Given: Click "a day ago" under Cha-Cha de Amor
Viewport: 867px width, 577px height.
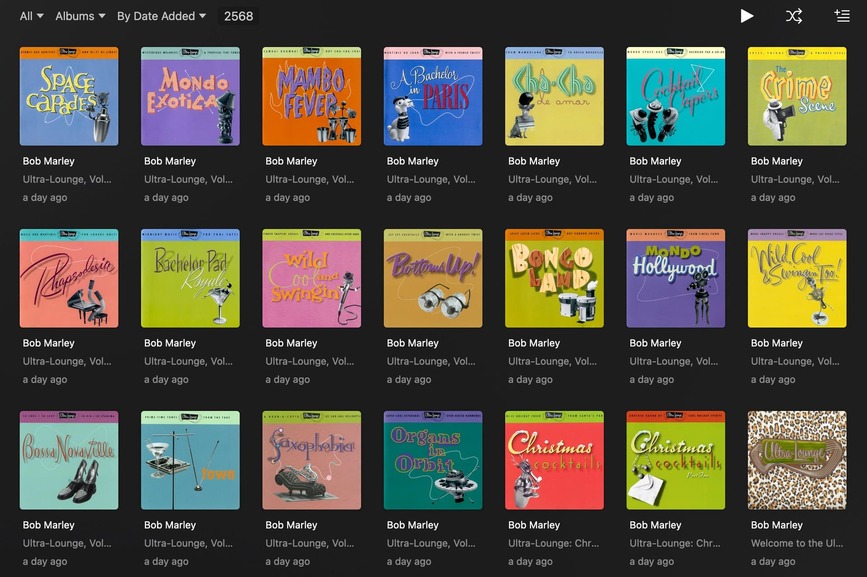Looking at the screenshot, I should (530, 198).
